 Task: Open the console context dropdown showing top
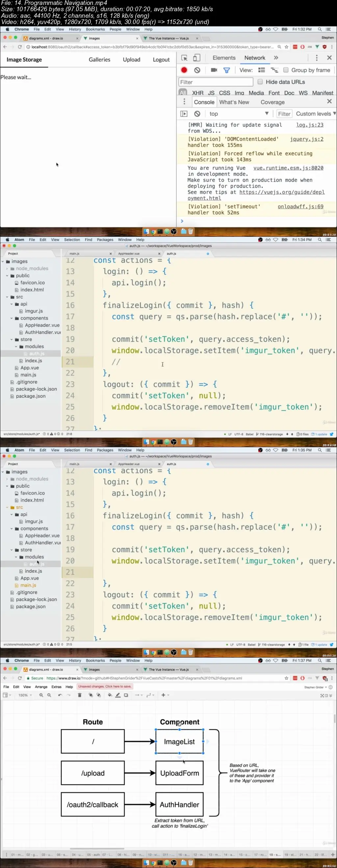pyautogui.click(x=239, y=114)
